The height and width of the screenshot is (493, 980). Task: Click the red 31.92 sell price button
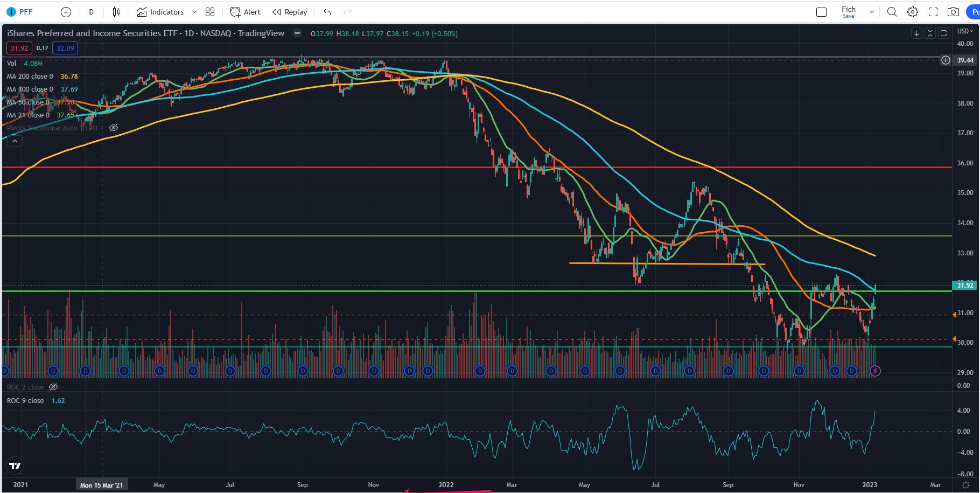coord(19,48)
